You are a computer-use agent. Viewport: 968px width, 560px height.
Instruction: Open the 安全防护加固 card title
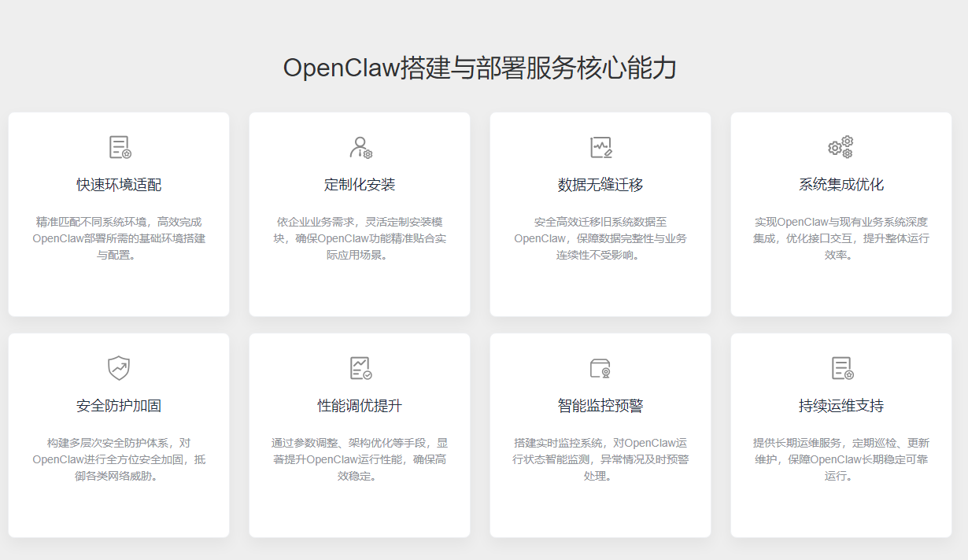(x=119, y=406)
